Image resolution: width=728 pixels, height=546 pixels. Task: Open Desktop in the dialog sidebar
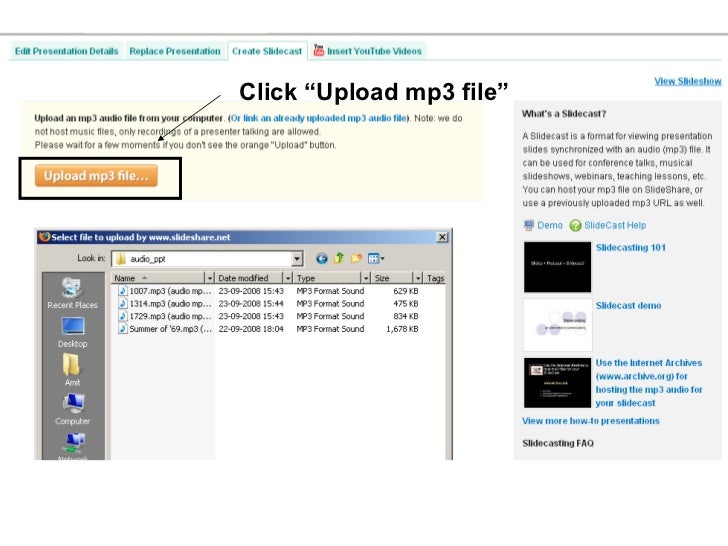(72, 332)
